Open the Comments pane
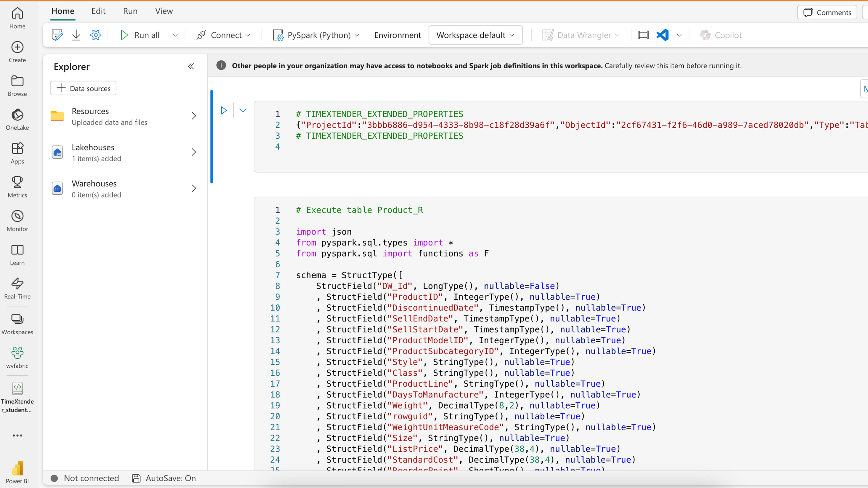This screenshot has height=488, width=868. point(827,12)
